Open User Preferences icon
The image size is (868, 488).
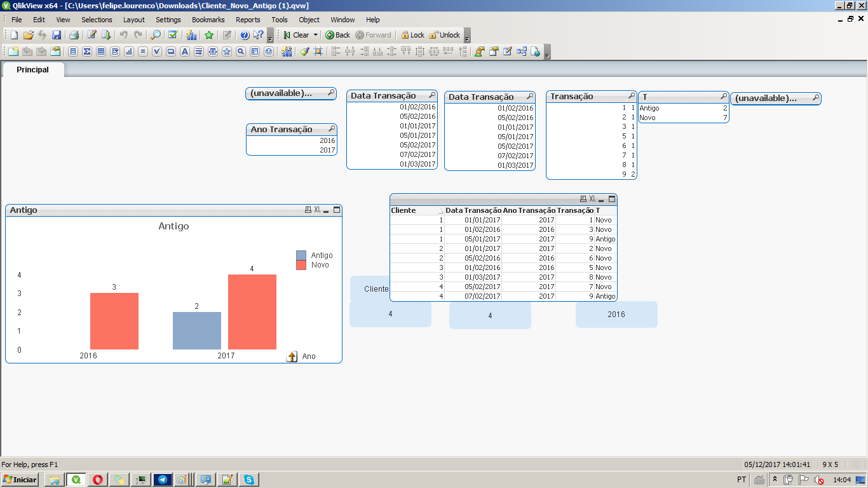coord(479,51)
